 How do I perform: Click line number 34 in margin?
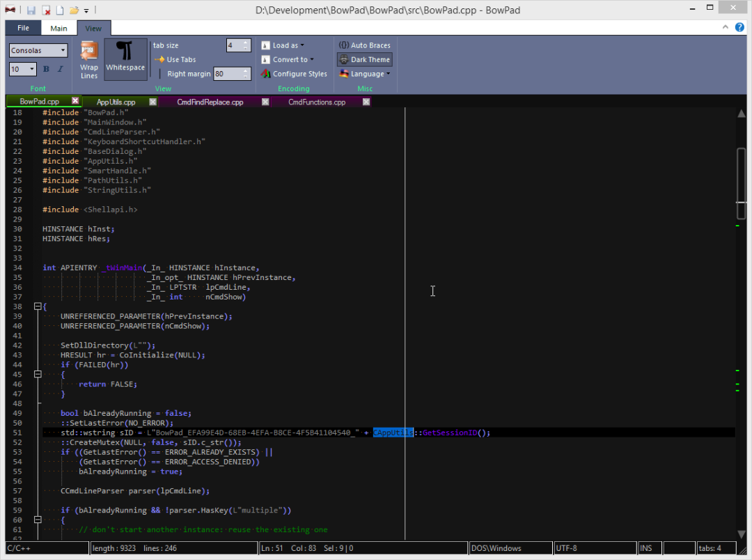coord(17,267)
